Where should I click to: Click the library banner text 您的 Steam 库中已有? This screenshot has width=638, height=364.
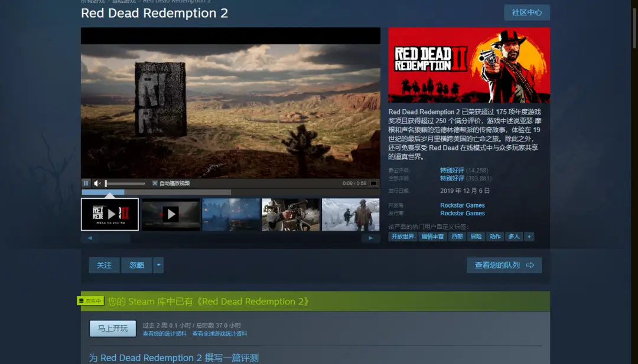click(x=209, y=301)
